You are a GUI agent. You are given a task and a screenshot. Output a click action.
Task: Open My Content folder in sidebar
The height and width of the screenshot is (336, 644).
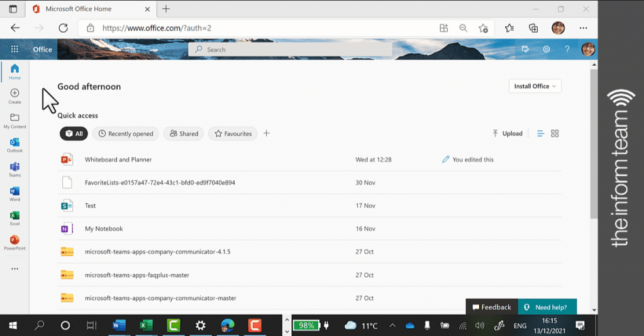(x=15, y=121)
